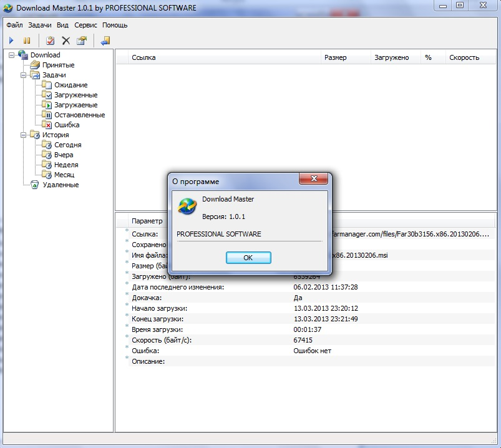
Task: Close the О программе dialog with X
Action: pyautogui.click(x=314, y=180)
